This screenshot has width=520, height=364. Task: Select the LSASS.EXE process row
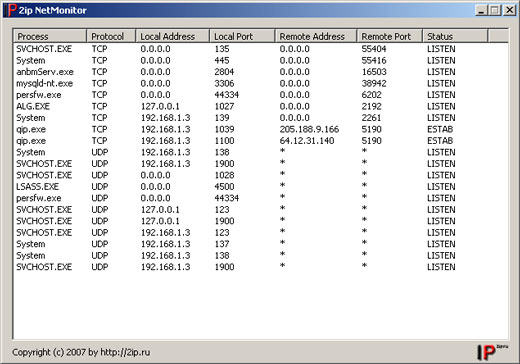pos(261,186)
